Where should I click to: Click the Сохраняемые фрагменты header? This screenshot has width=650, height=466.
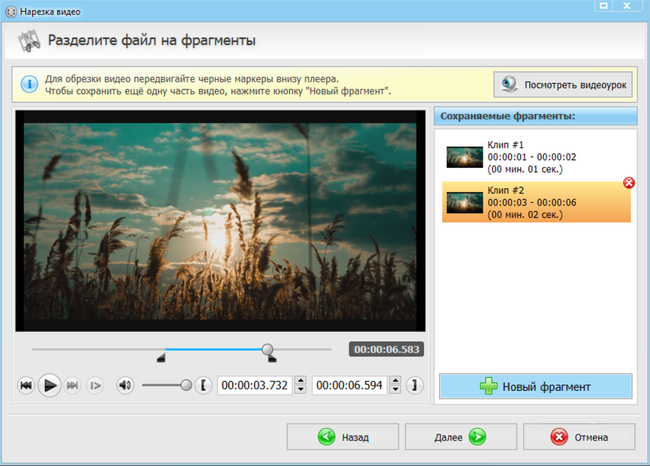coord(536,116)
